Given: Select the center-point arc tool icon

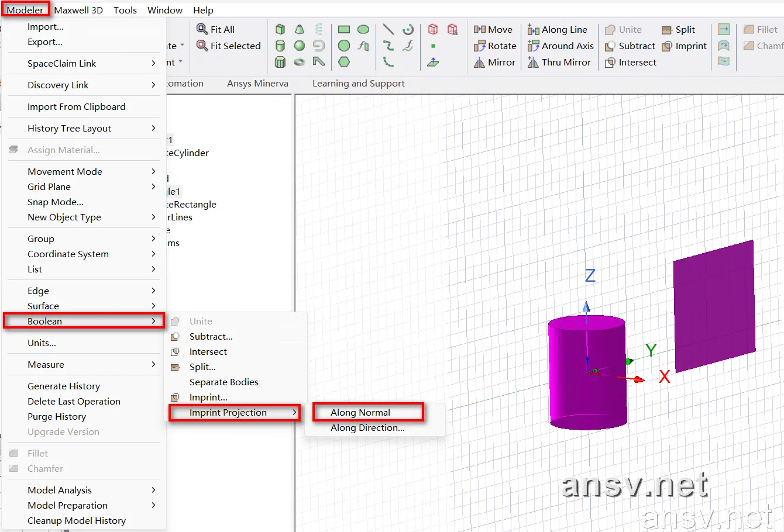Looking at the screenshot, I should pyautogui.click(x=408, y=29).
